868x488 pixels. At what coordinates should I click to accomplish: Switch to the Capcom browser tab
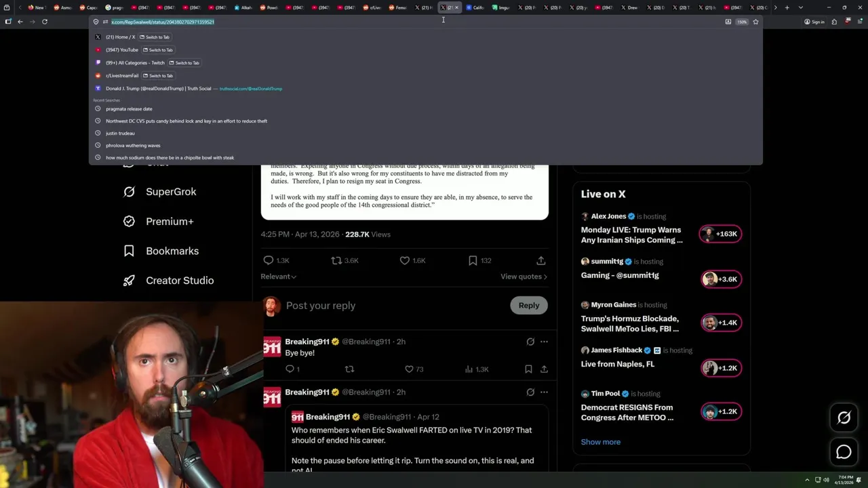(87, 7)
